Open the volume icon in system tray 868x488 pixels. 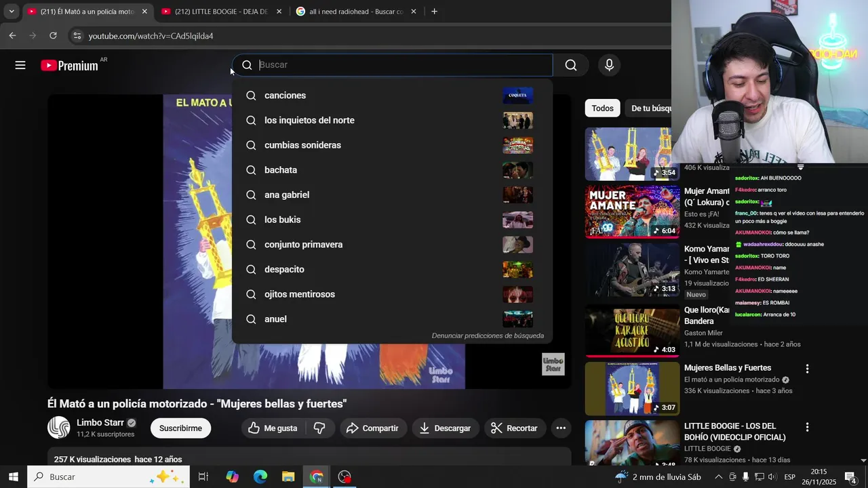(772, 477)
